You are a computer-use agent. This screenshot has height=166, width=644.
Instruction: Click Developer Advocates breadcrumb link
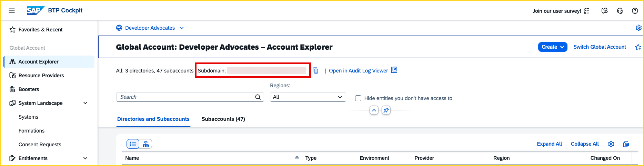[150, 28]
